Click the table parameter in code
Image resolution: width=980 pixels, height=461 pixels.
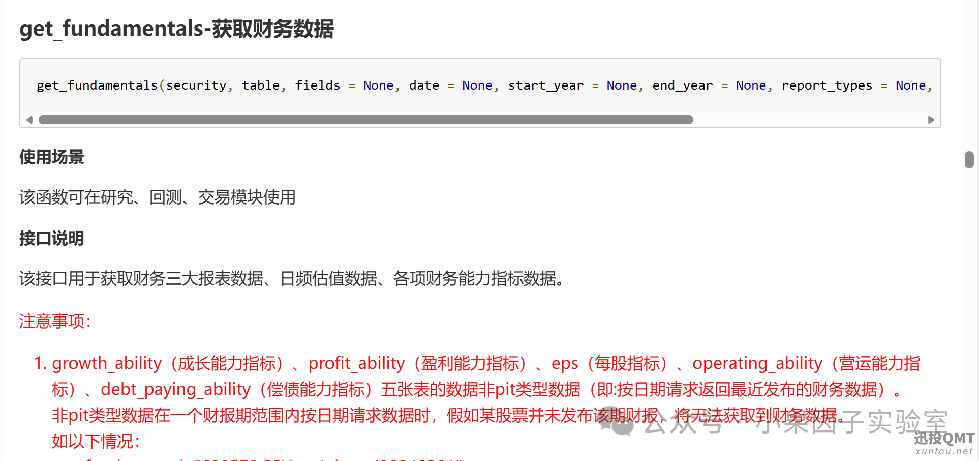click(261, 85)
